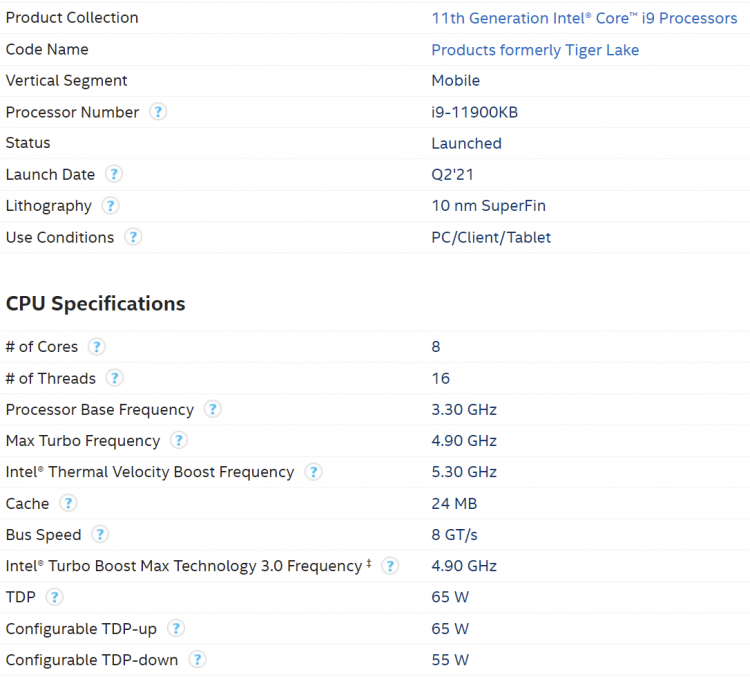Image resolution: width=750 pixels, height=677 pixels.
Task: Click help icon next to TDP
Action: coord(55,597)
